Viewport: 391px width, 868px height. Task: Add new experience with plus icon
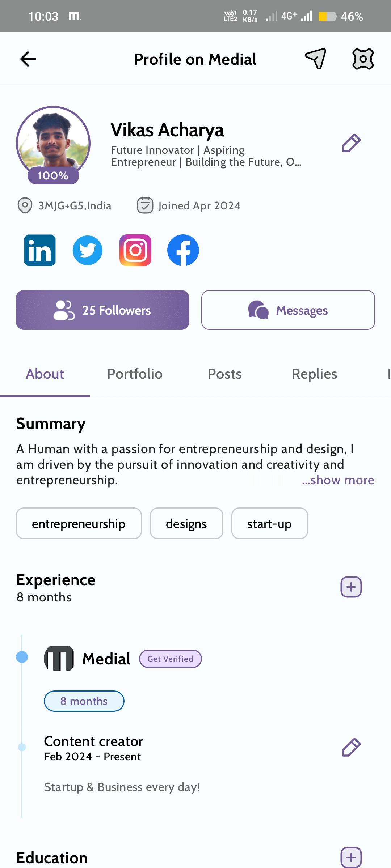[x=351, y=587]
